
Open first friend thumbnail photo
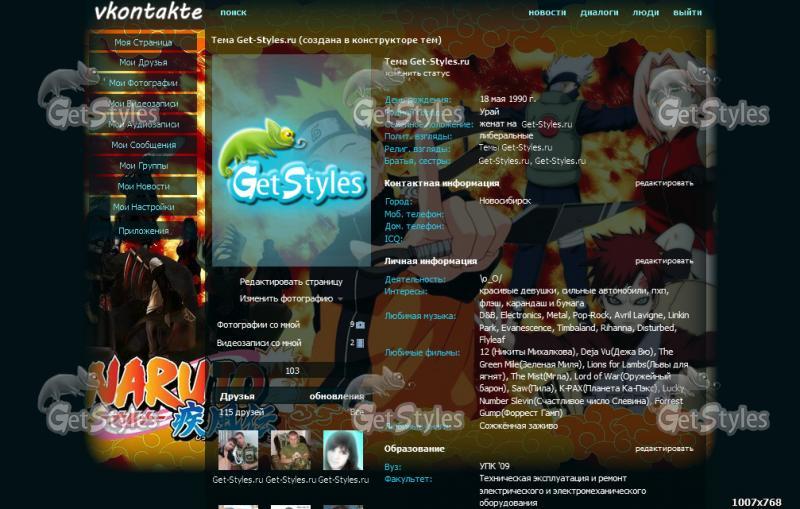coord(238,450)
